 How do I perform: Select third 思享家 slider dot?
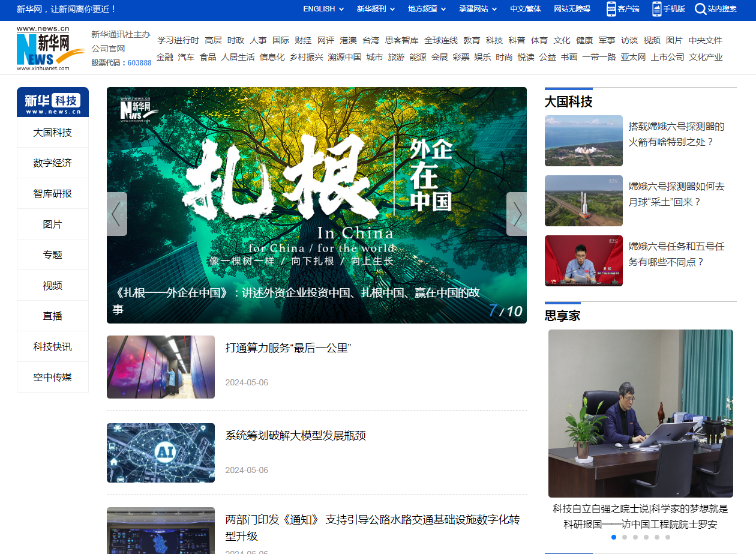635,537
